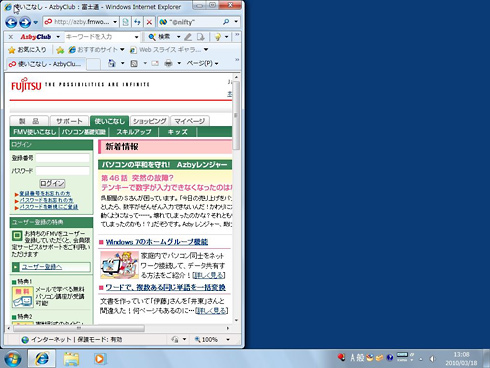Viewport: 490px width, 368px height.
Task: Click the status bar security lock icon
Action: point(175,340)
